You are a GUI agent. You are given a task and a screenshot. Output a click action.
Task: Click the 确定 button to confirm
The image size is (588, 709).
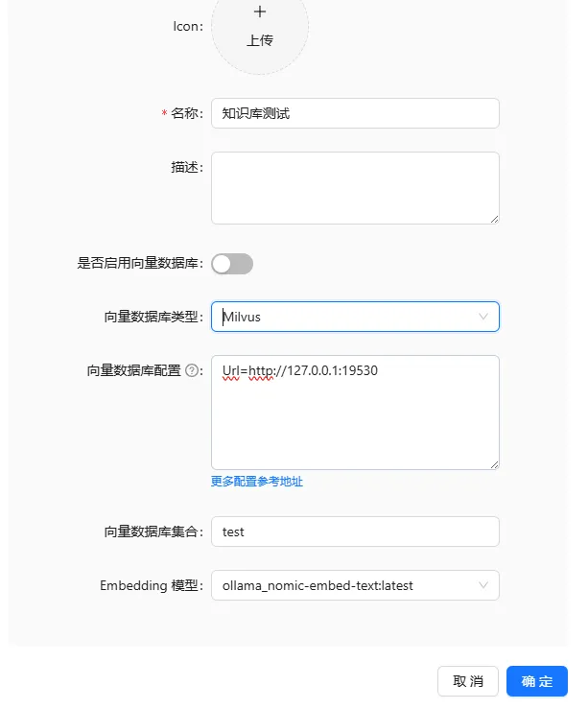537,681
